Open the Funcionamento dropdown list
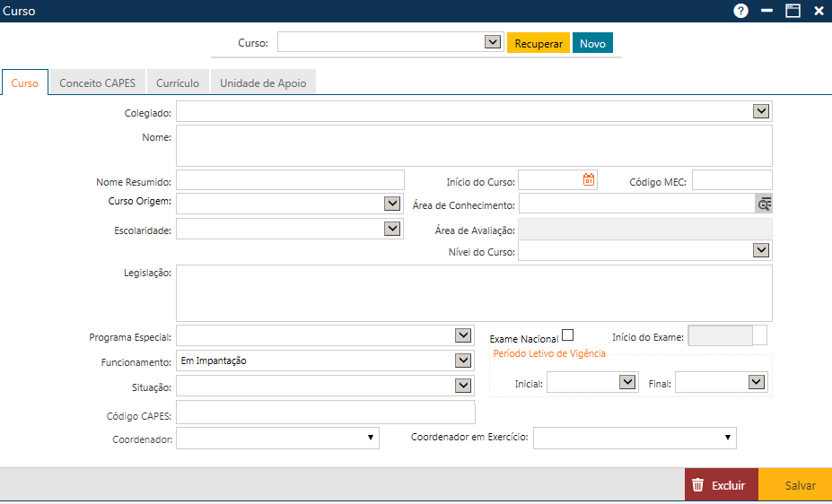Image resolution: width=832 pixels, height=504 pixels. coord(463,361)
